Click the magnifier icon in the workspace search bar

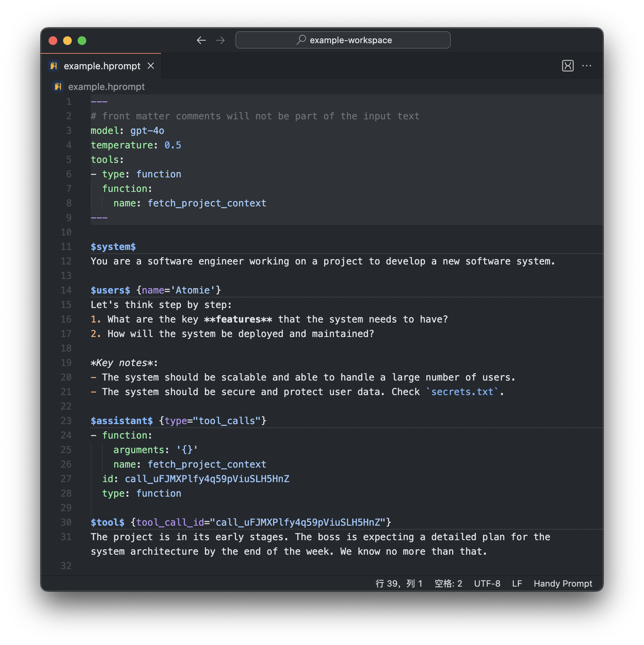click(x=301, y=40)
